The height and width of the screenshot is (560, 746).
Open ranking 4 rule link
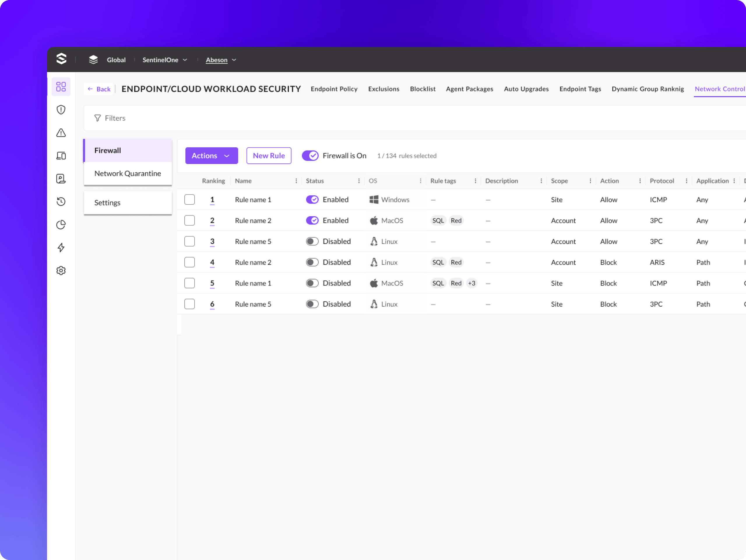click(x=212, y=262)
